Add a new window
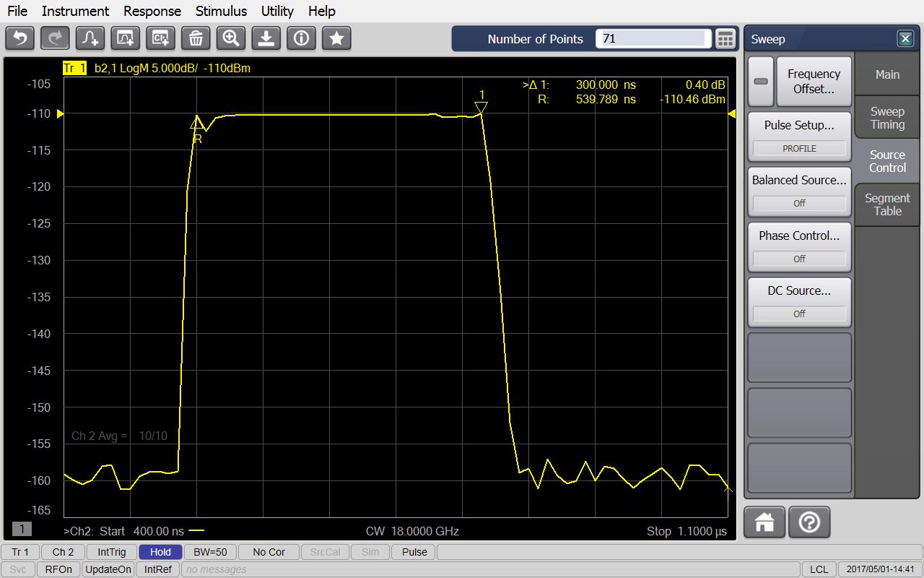The width and height of the screenshot is (924, 578). pyautogui.click(x=125, y=38)
